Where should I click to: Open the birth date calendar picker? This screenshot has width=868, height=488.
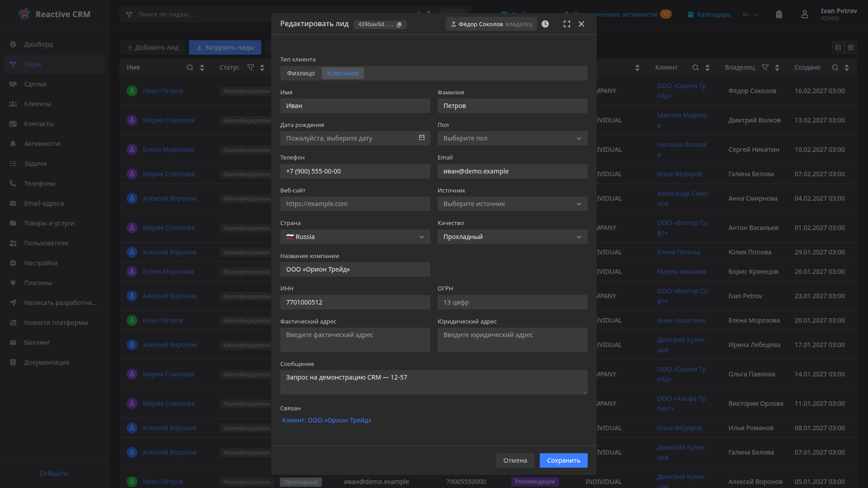click(421, 138)
